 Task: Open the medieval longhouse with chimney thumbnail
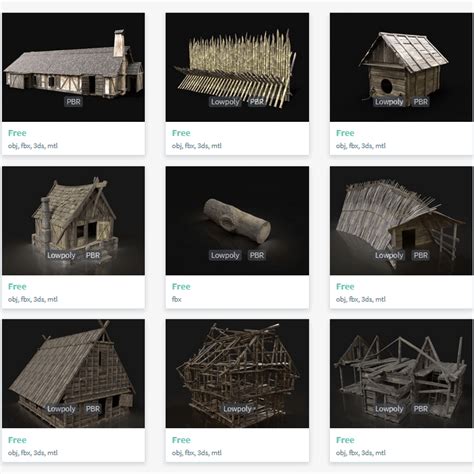click(x=73, y=67)
